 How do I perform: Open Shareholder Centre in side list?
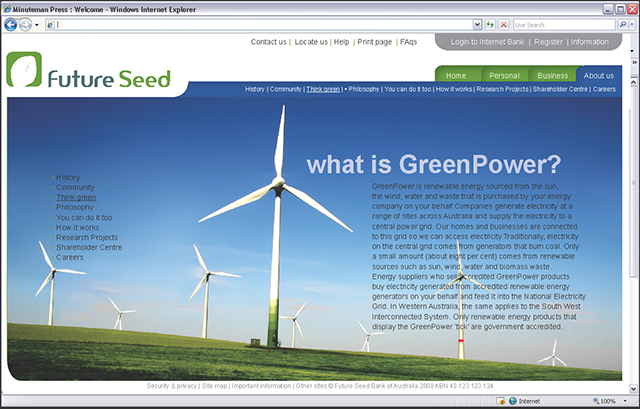pyautogui.click(x=89, y=247)
